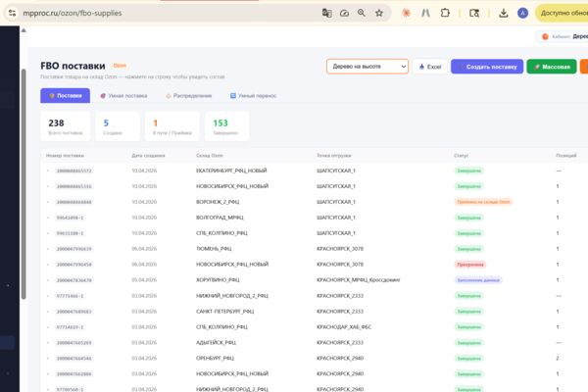Switch to the 'Умный перенос' tab

[x=253, y=96]
